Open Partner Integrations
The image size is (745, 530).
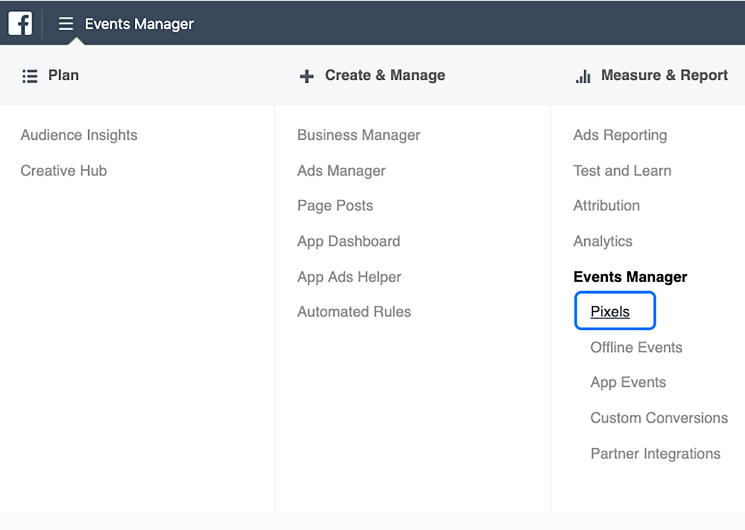[x=655, y=453]
